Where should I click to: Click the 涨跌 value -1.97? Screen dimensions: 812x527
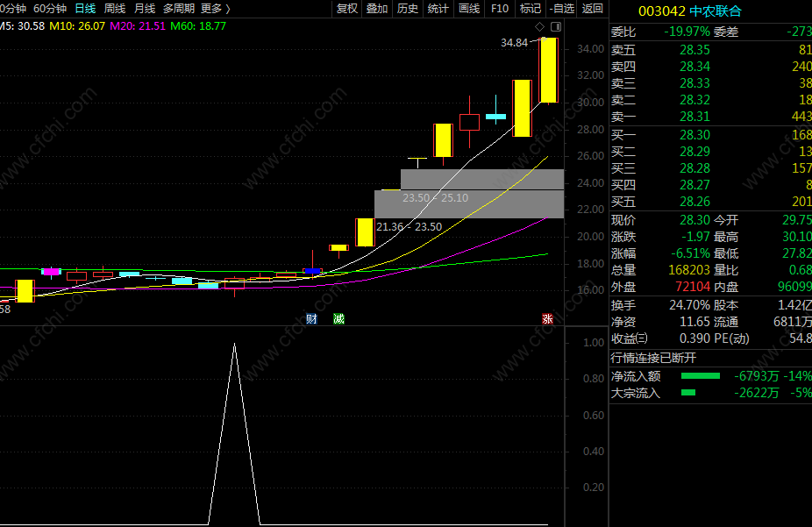(x=695, y=237)
